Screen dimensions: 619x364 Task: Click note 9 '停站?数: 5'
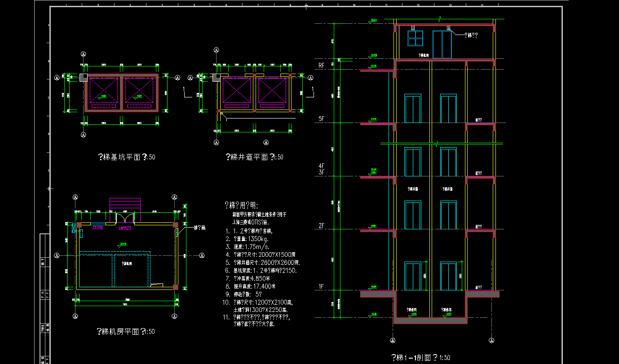[243, 294]
